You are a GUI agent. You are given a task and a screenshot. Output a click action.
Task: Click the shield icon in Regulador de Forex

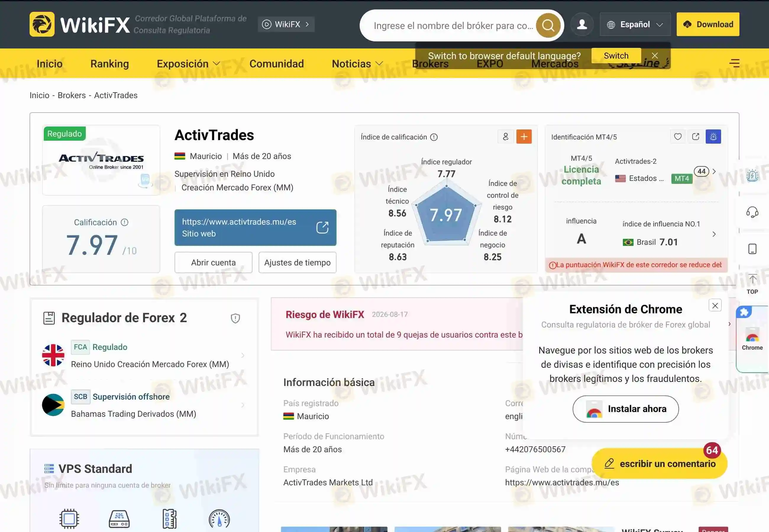[235, 318]
